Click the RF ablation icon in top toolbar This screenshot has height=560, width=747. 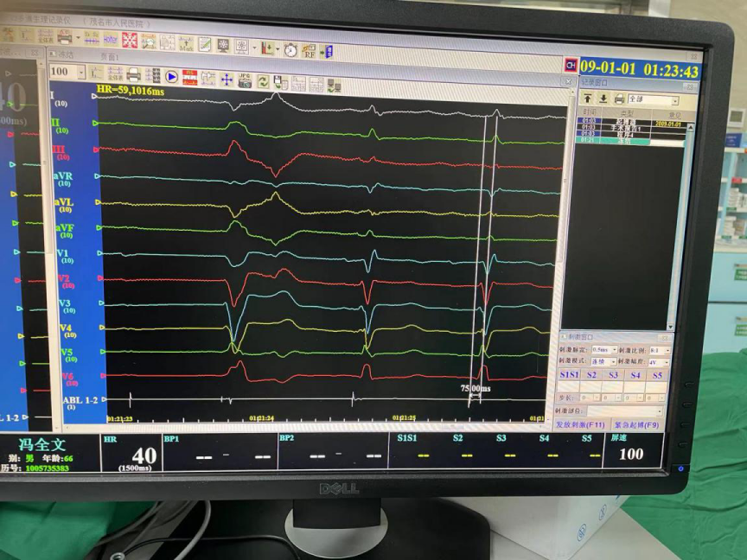pos(309,52)
